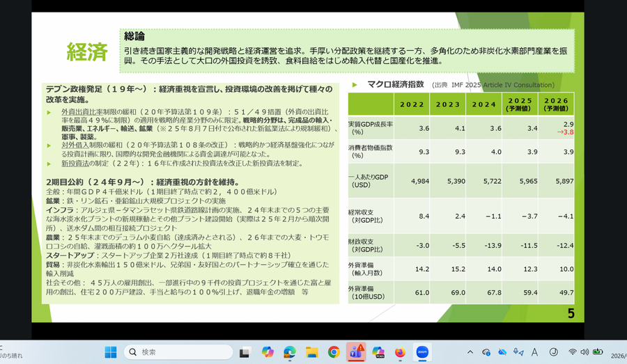Viewport: 627px width, 364px height.
Task: Open the weather widget showing のち晴れ
Action: [11, 352]
